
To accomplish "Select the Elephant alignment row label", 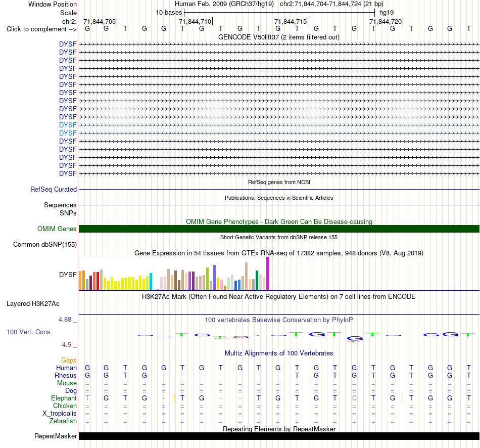I will pyautogui.click(x=64, y=398).
